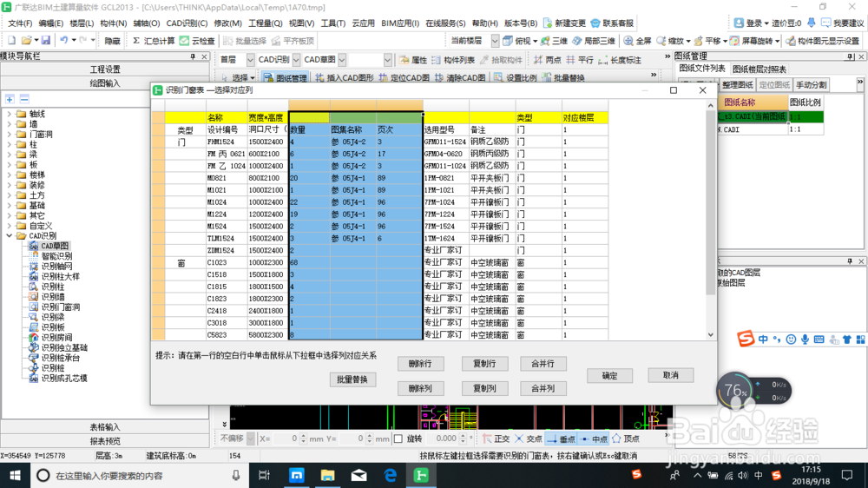The image size is (868, 488).
Task: Open the 首层 floor dropdown
Action: click(x=250, y=60)
